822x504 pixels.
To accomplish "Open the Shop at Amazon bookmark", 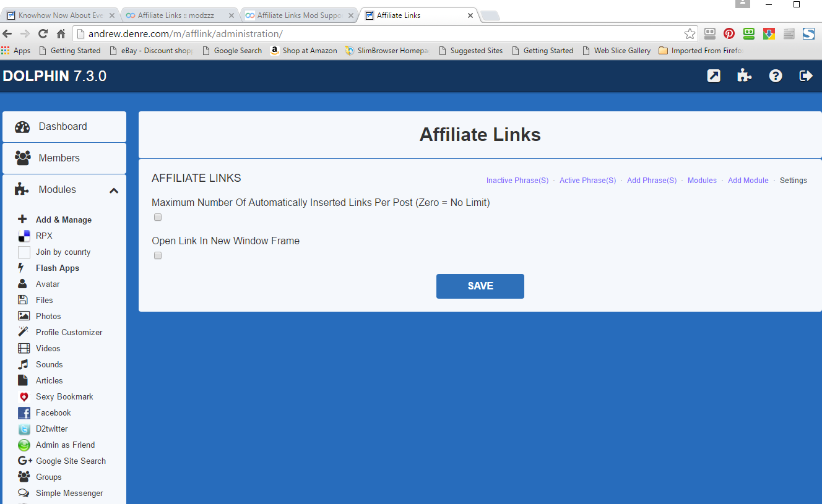I will (304, 51).
